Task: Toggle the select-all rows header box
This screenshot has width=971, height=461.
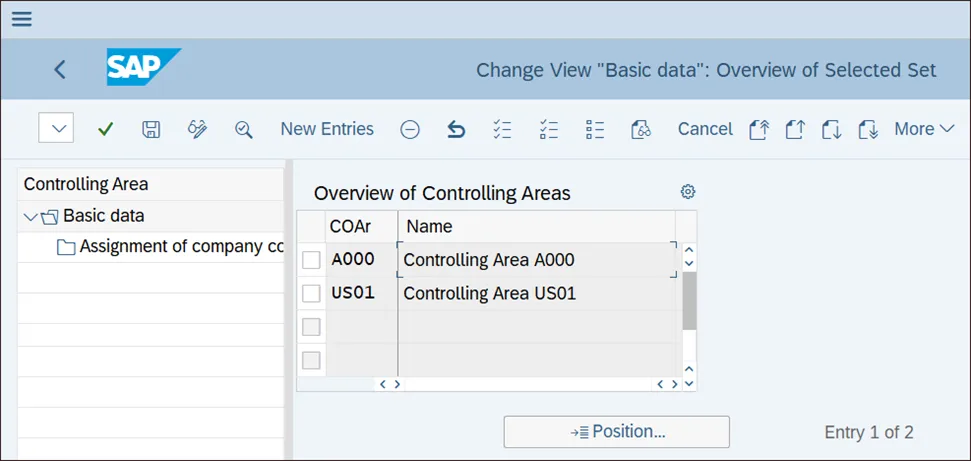Action: 312,226
